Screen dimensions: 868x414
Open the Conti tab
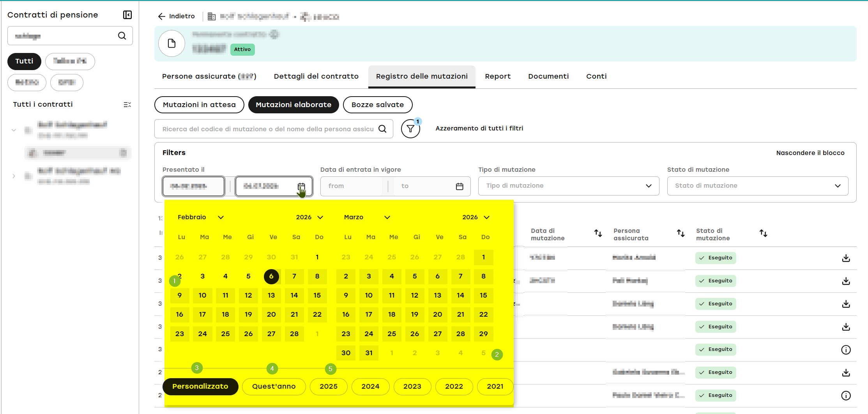[x=596, y=77]
